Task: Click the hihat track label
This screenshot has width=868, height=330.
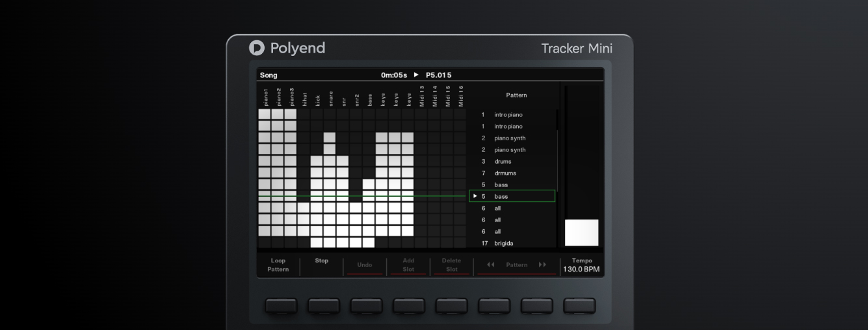Action: click(x=304, y=99)
